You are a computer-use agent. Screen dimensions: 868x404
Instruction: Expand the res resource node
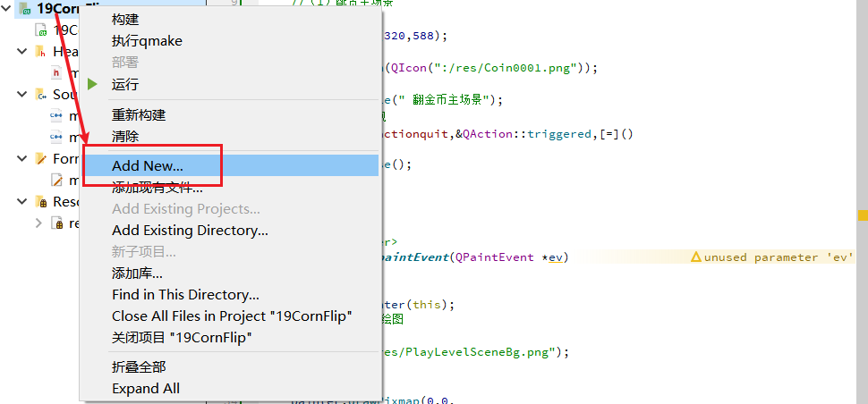pyautogui.click(x=38, y=223)
